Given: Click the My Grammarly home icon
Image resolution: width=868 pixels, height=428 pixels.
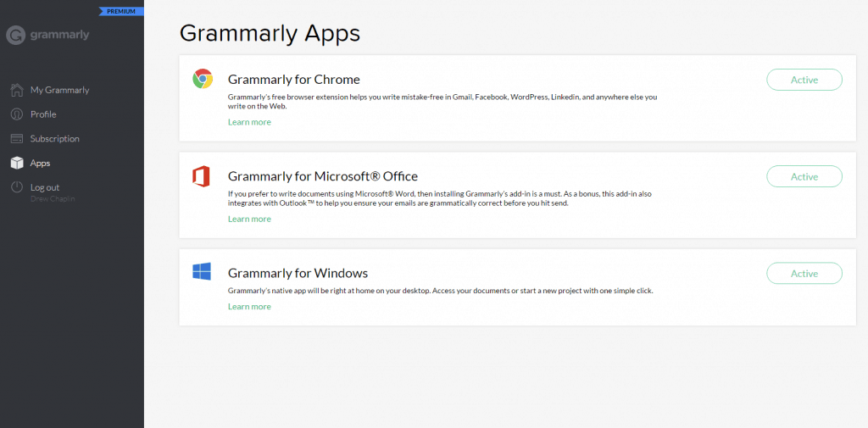Looking at the screenshot, I should (17, 90).
